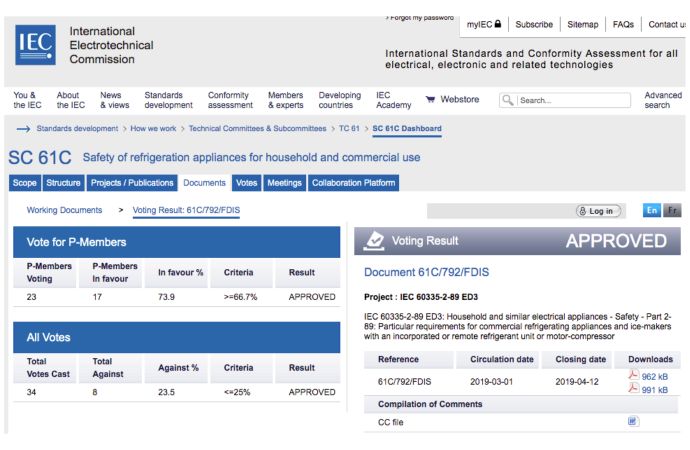Click the Against % value 23.5

tap(166, 392)
